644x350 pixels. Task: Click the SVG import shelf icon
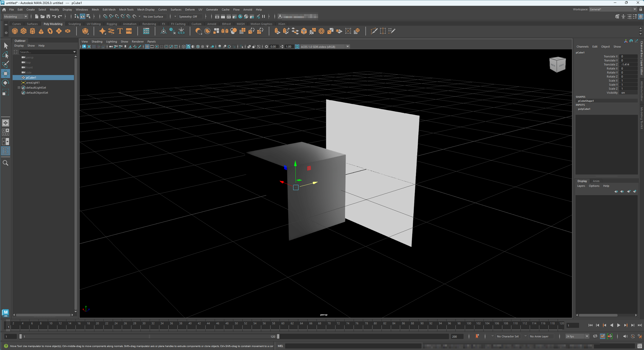129,31
